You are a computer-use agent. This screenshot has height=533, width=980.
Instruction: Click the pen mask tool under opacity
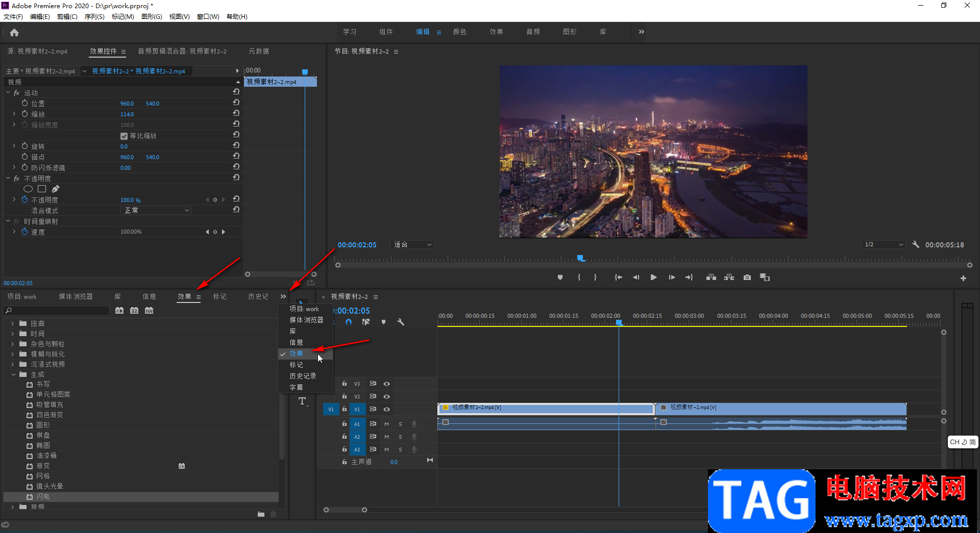[x=55, y=189]
